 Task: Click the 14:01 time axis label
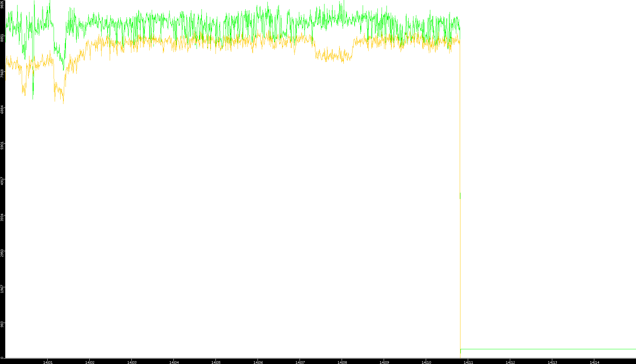(x=48, y=362)
